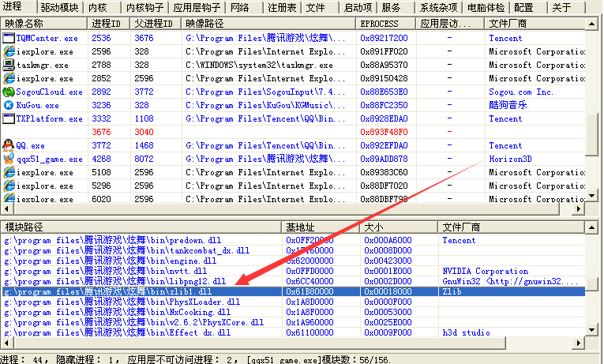
Task: Click the TQMCenter.exe process icon
Action: (9, 38)
